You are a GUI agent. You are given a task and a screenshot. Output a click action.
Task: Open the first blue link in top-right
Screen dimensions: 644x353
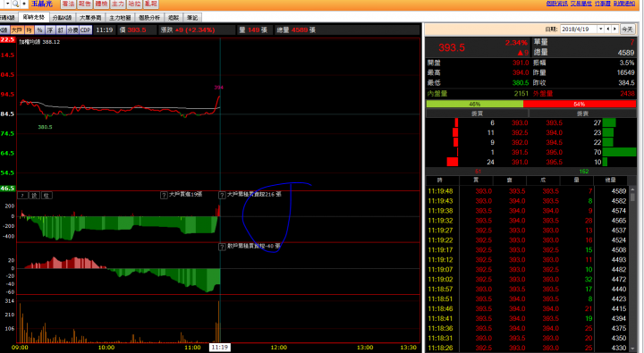[x=556, y=4]
